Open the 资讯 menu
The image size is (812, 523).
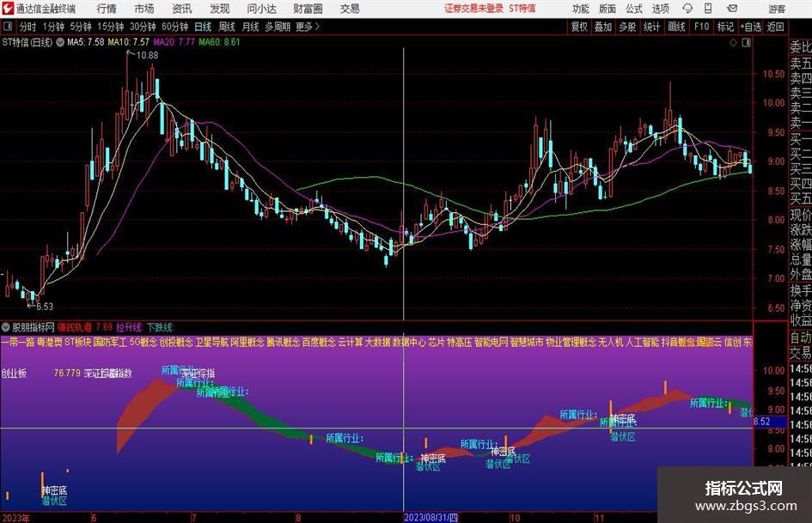pos(182,9)
